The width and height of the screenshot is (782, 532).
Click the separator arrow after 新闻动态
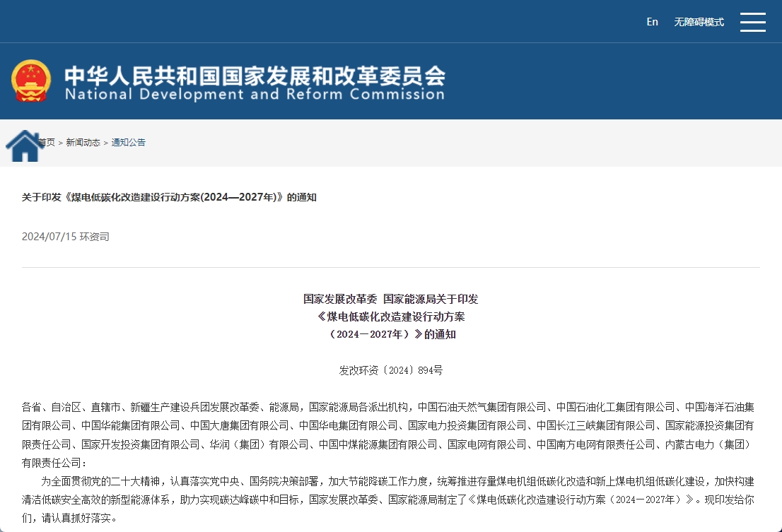(x=105, y=143)
